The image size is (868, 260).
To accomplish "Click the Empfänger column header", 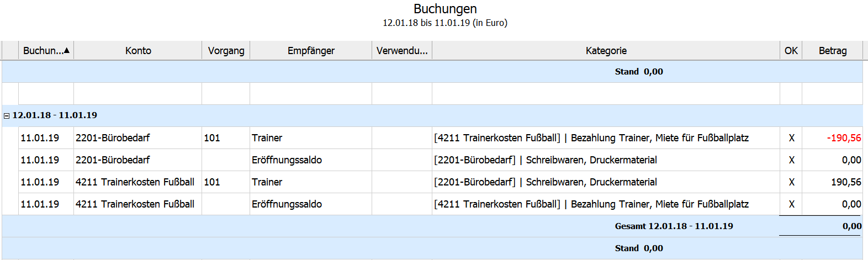I will 311,51.
